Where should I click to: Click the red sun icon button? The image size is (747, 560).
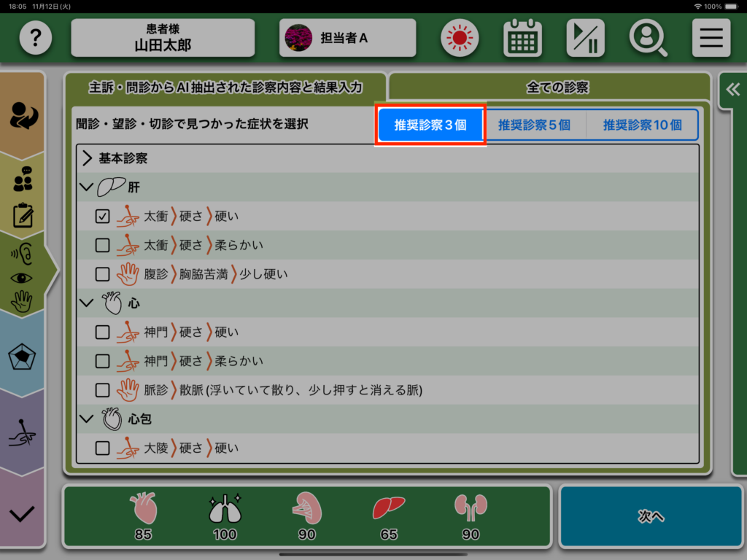pyautogui.click(x=460, y=38)
